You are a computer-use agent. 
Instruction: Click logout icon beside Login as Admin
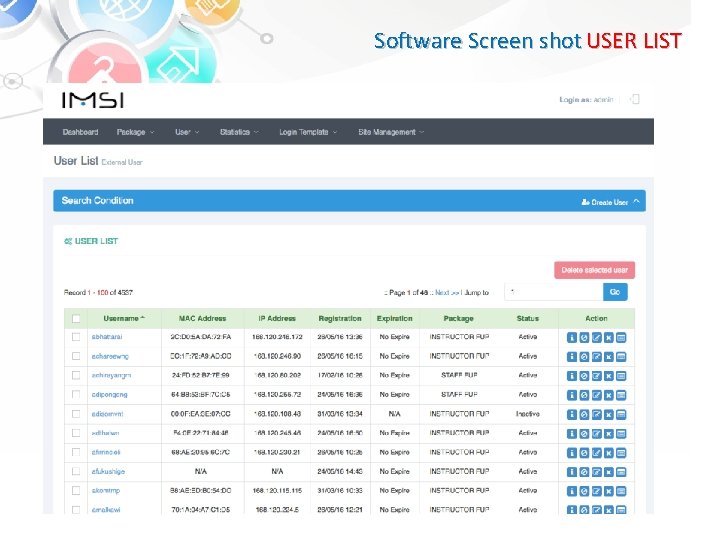[635, 99]
